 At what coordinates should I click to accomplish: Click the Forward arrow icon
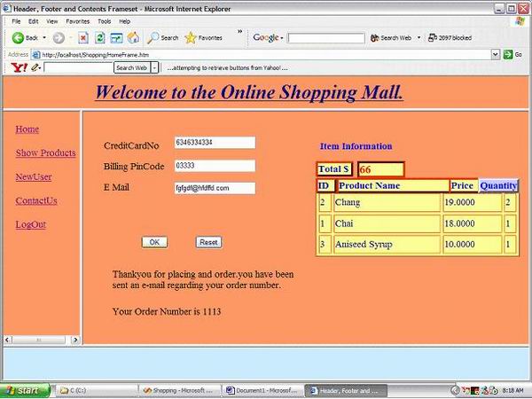[x=59, y=37]
